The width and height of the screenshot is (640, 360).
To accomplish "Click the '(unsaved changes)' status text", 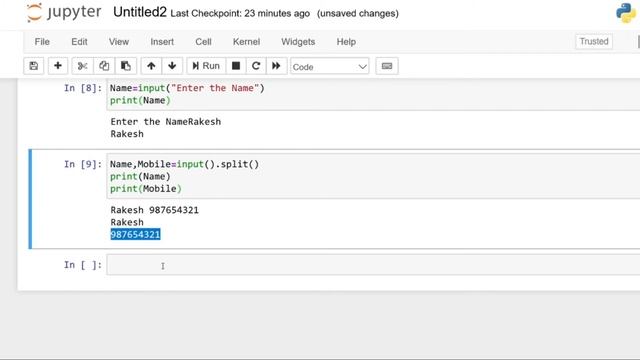I will pyautogui.click(x=358, y=13).
